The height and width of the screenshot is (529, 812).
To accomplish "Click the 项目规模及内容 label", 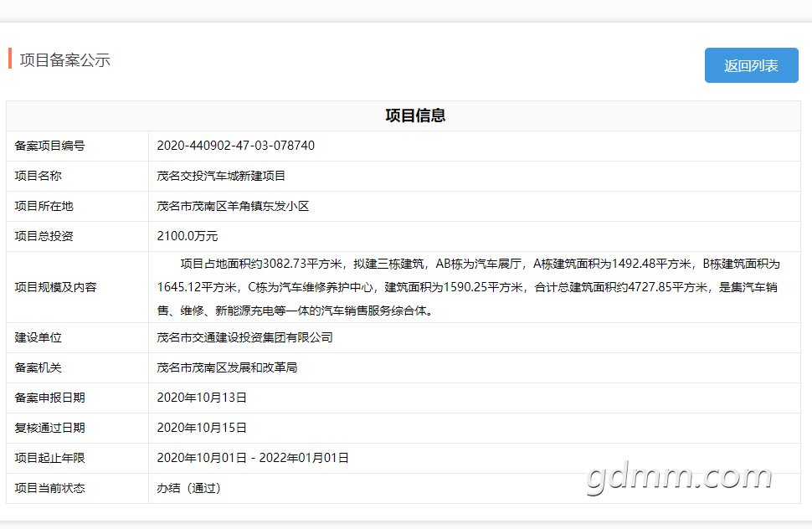I will [55, 287].
